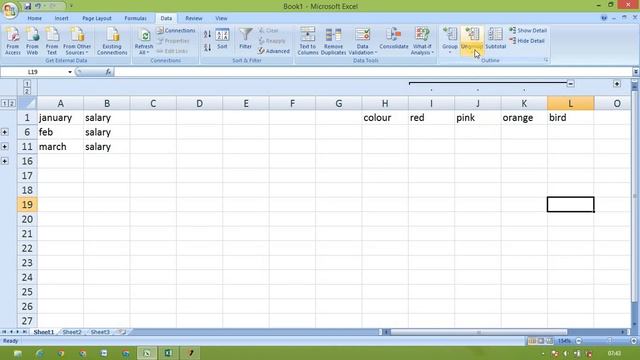Collapse the column group minus button

pyautogui.click(x=571, y=84)
